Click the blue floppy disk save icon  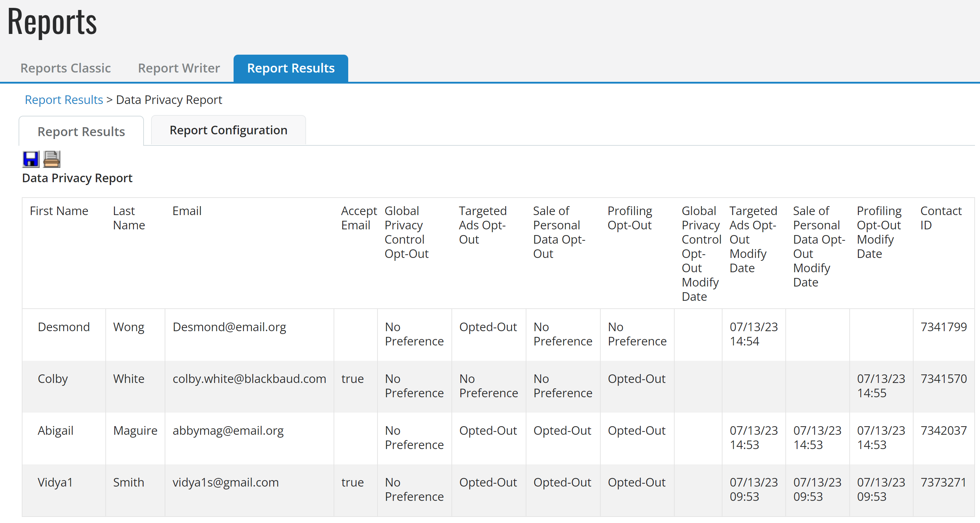tap(31, 159)
